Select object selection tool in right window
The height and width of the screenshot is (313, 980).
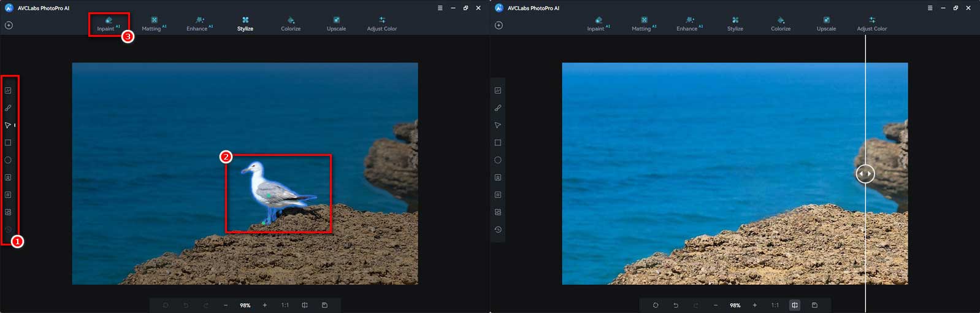click(498, 212)
